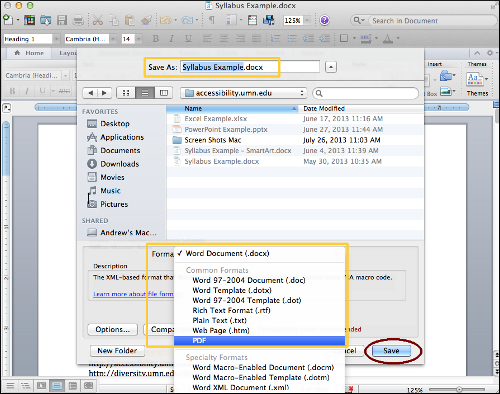The image size is (500, 394).
Task: Click the Justify alignment icon
Action: pos(256,39)
